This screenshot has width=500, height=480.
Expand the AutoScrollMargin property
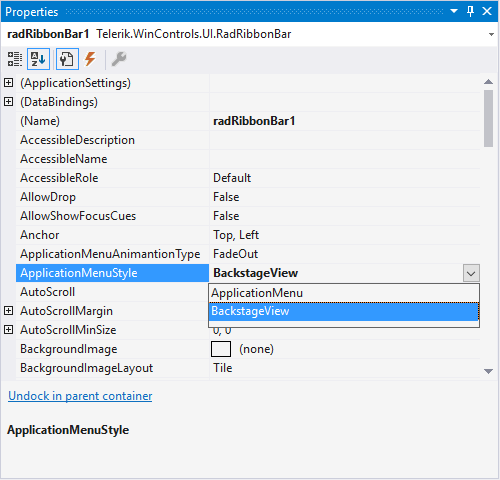pos(9,311)
